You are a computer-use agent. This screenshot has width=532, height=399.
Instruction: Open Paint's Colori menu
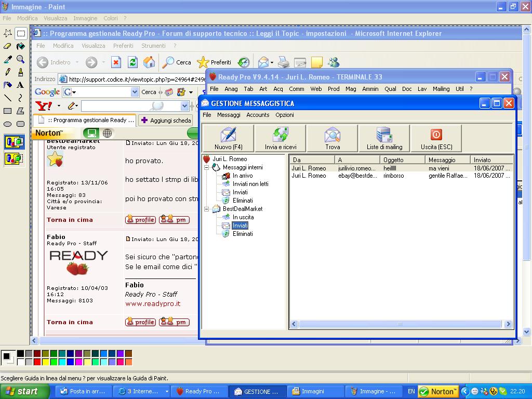click(x=111, y=18)
